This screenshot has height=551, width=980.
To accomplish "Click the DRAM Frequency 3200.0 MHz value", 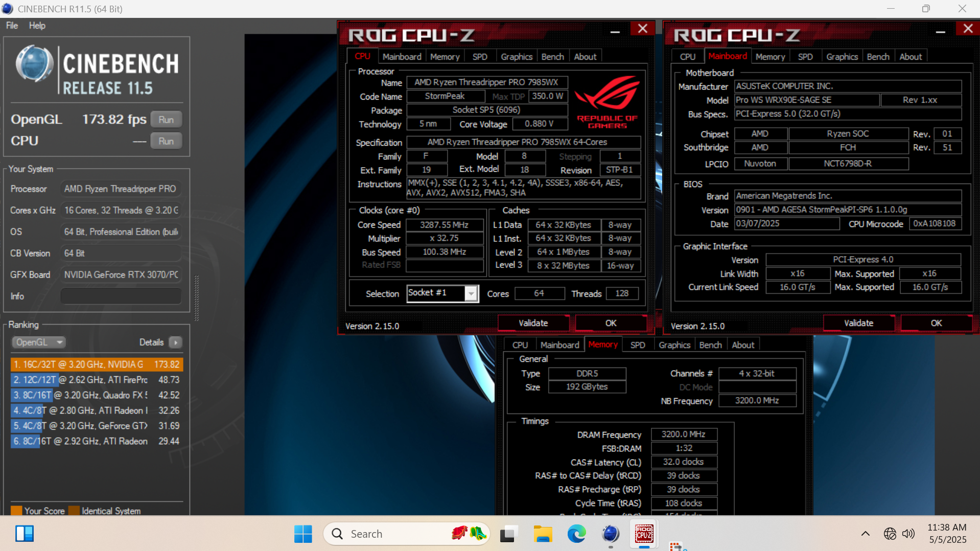I will pos(684,434).
